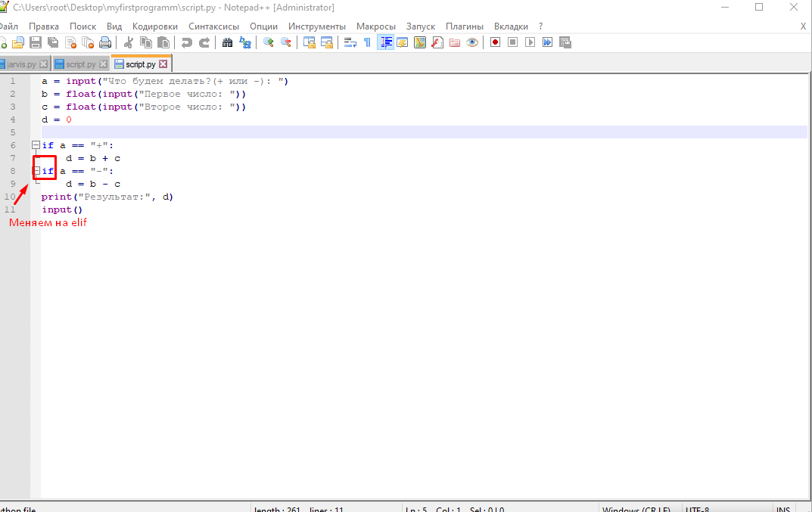
Task: Toggle the indent guide toolbar button
Action: 385,42
